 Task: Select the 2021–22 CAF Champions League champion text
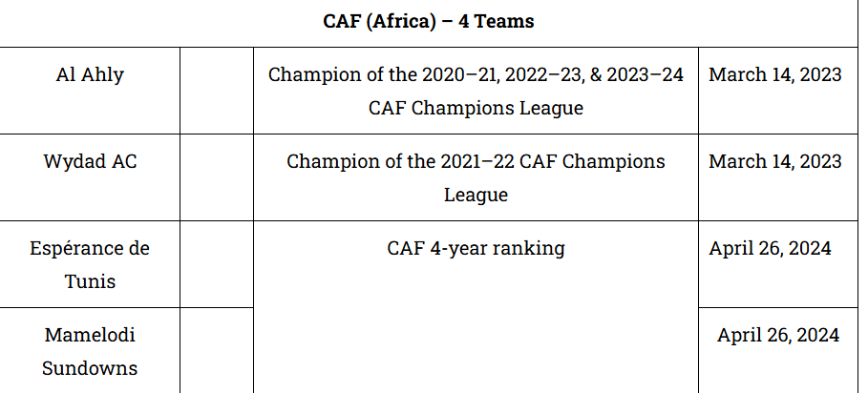tap(476, 177)
